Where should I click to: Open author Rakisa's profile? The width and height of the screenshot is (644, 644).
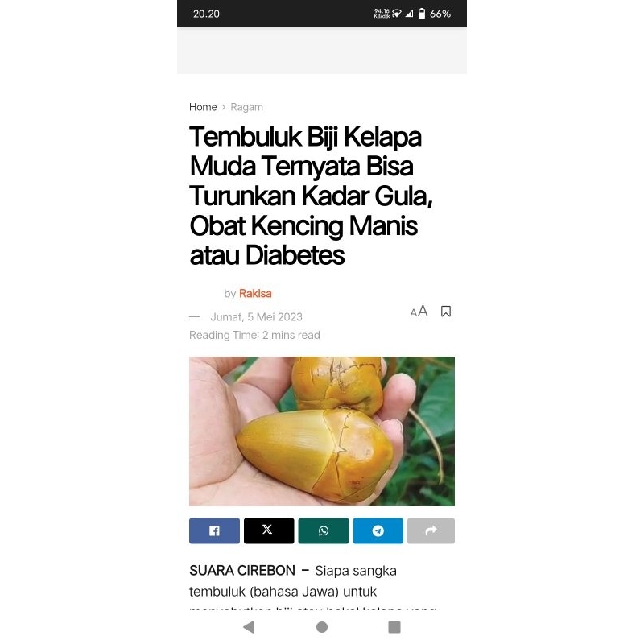coord(255,293)
